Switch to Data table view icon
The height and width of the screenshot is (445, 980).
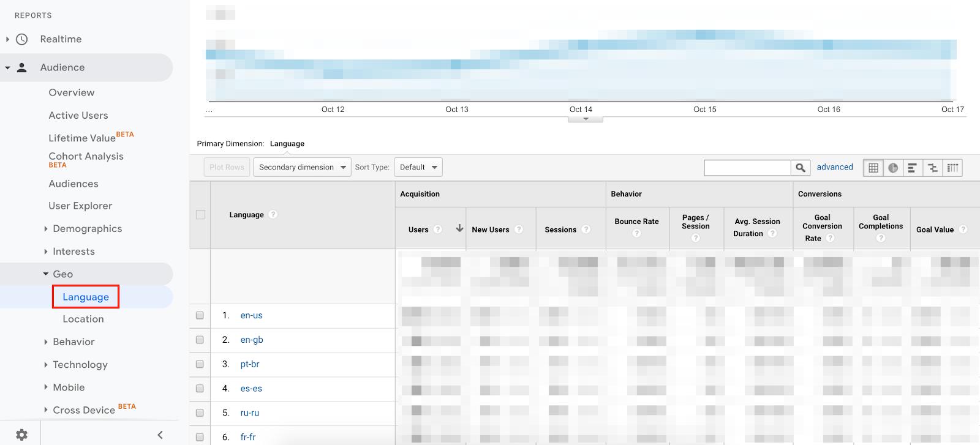(873, 168)
